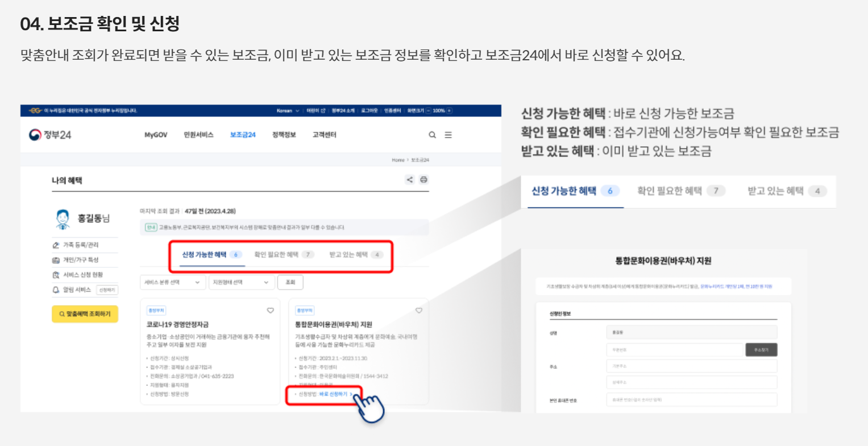Click the 조회 button
Image resolution: width=868 pixels, height=446 pixels.
pyautogui.click(x=290, y=282)
